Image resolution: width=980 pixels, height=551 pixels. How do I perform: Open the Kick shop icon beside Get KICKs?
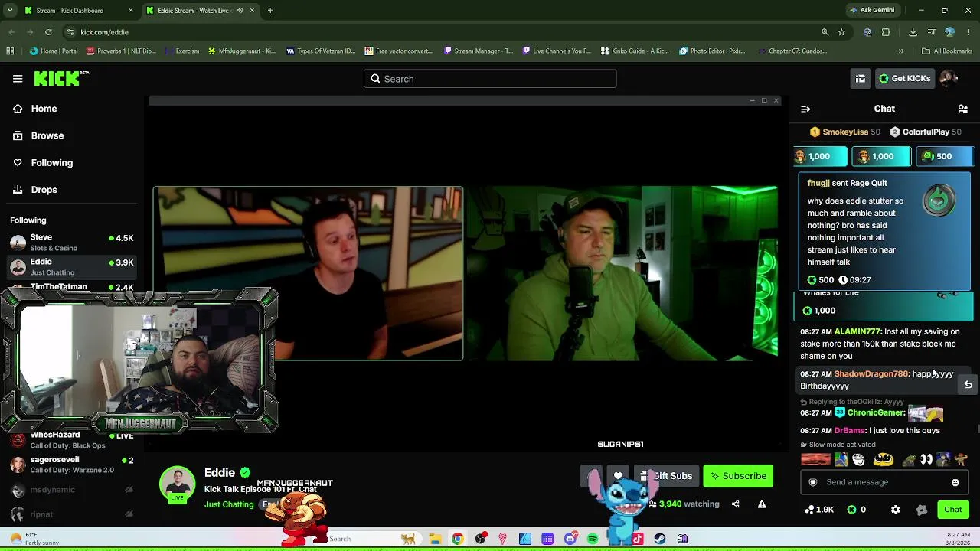point(861,78)
